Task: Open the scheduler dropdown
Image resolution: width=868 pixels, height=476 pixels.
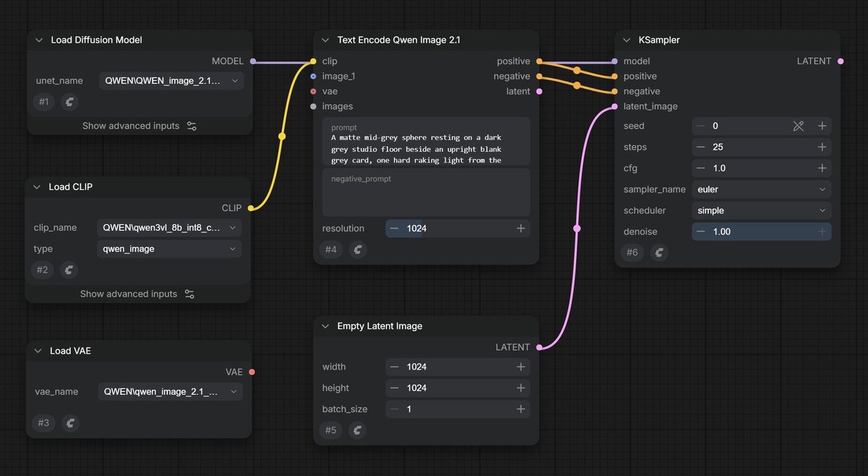Action: pyautogui.click(x=762, y=210)
